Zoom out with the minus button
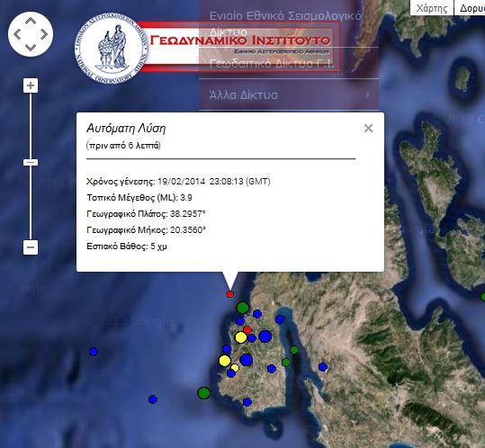485x448 pixels. [x=31, y=247]
